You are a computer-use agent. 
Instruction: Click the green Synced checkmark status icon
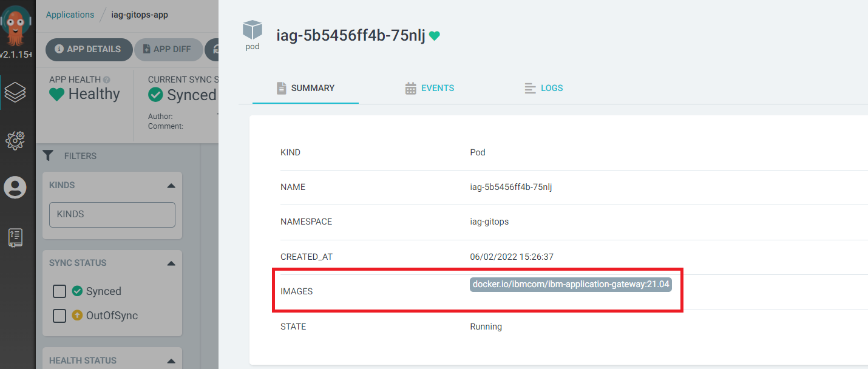[156, 95]
